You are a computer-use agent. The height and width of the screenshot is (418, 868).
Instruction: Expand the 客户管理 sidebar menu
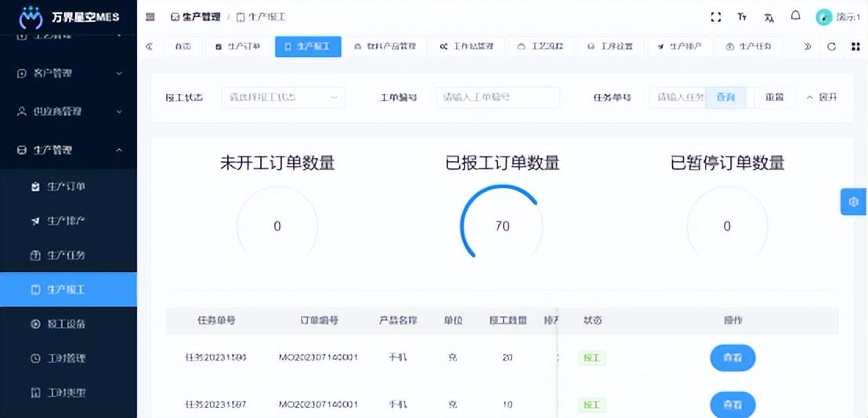pos(68,73)
